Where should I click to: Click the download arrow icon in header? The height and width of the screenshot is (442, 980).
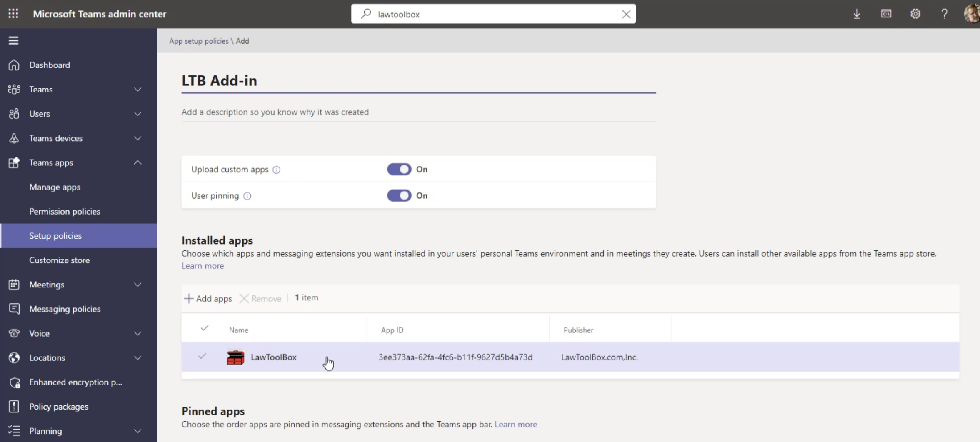pos(857,14)
